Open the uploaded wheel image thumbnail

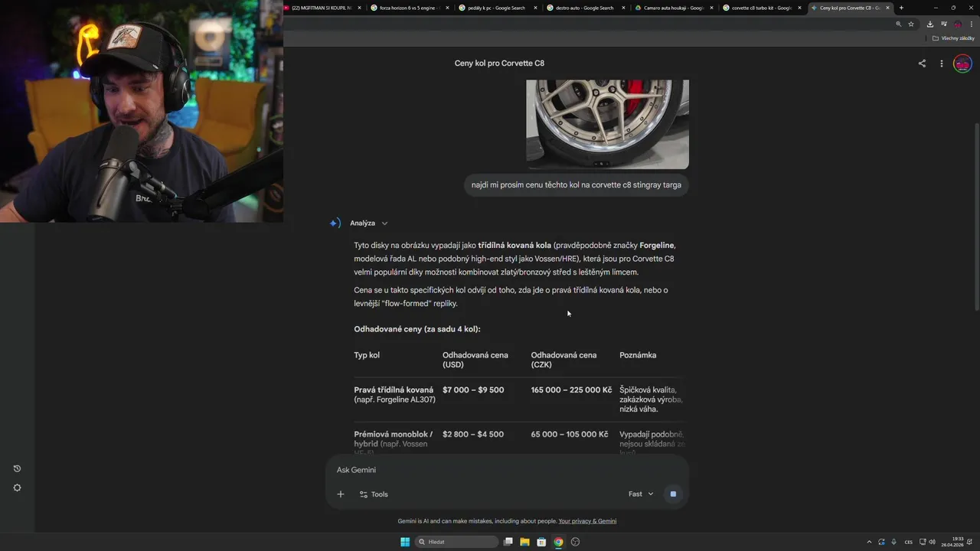coord(607,124)
